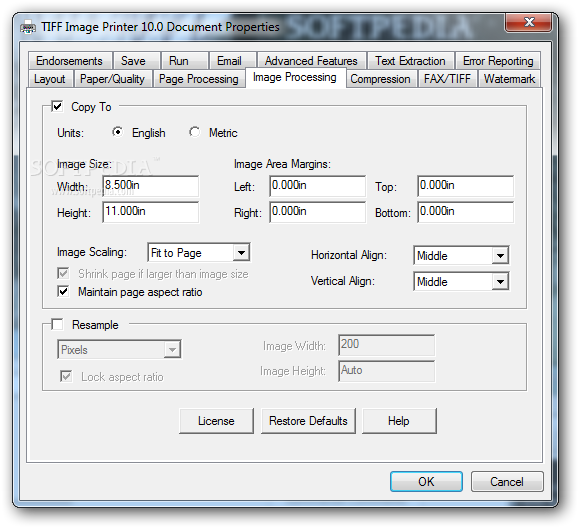This screenshot has width=579, height=528.
Task: Click the printer icon in title bar
Action: (x=28, y=28)
